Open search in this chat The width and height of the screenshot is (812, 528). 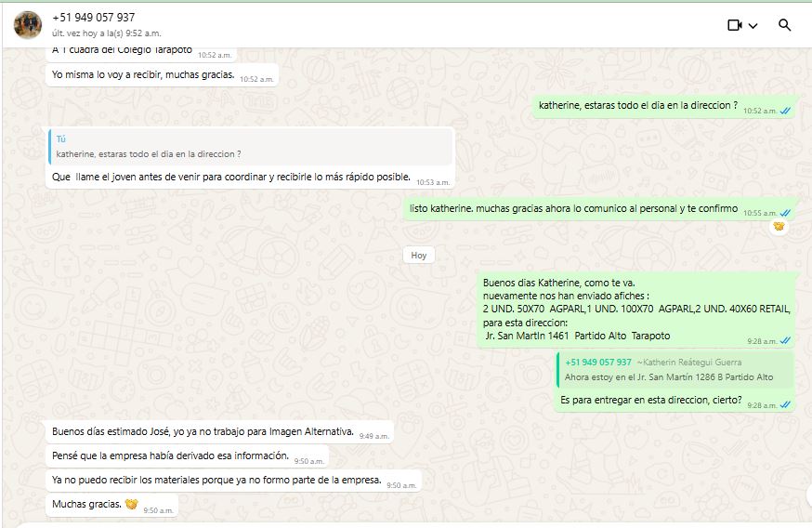785,25
